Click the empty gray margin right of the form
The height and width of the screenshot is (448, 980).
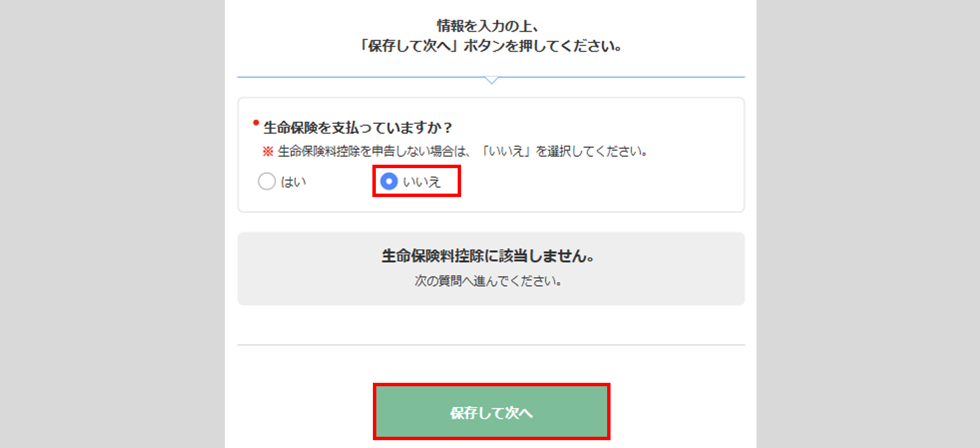coord(868,224)
